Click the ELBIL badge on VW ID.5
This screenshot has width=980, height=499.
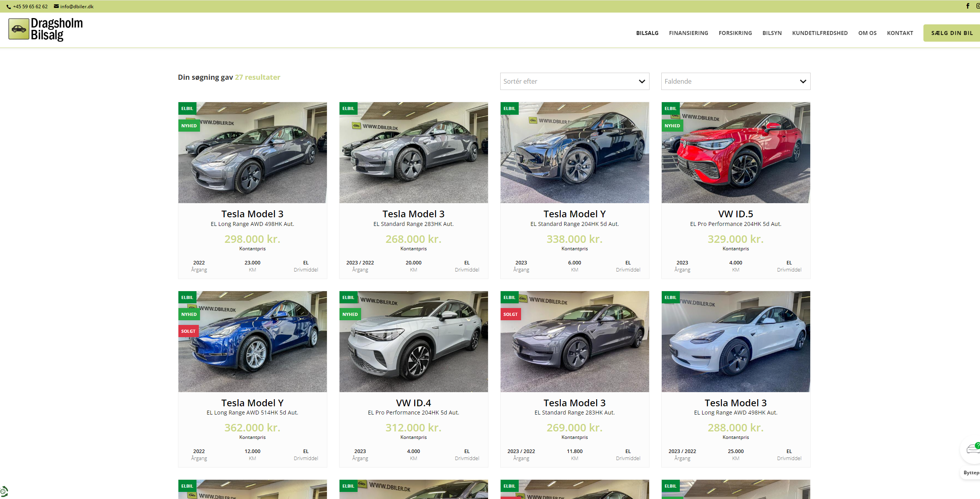670,108
